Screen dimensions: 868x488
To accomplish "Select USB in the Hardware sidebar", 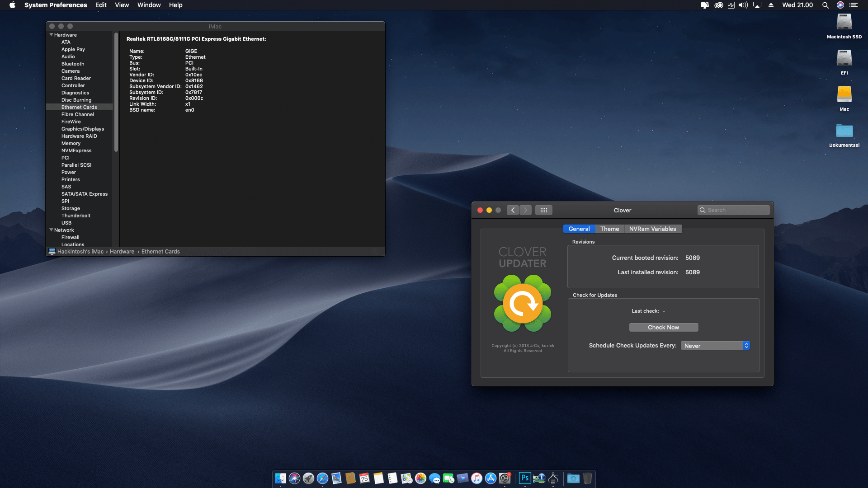I will click(x=66, y=223).
